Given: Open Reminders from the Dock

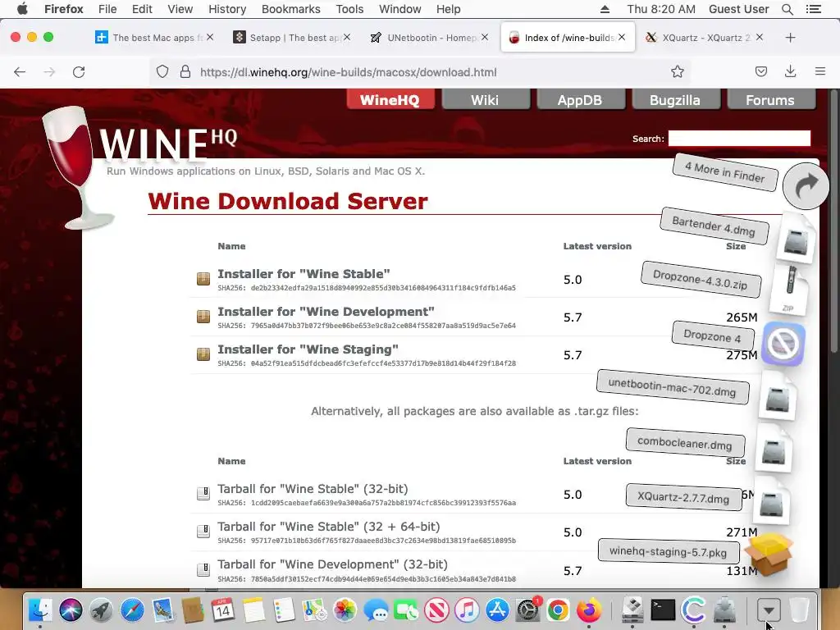Looking at the screenshot, I should (x=284, y=609).
